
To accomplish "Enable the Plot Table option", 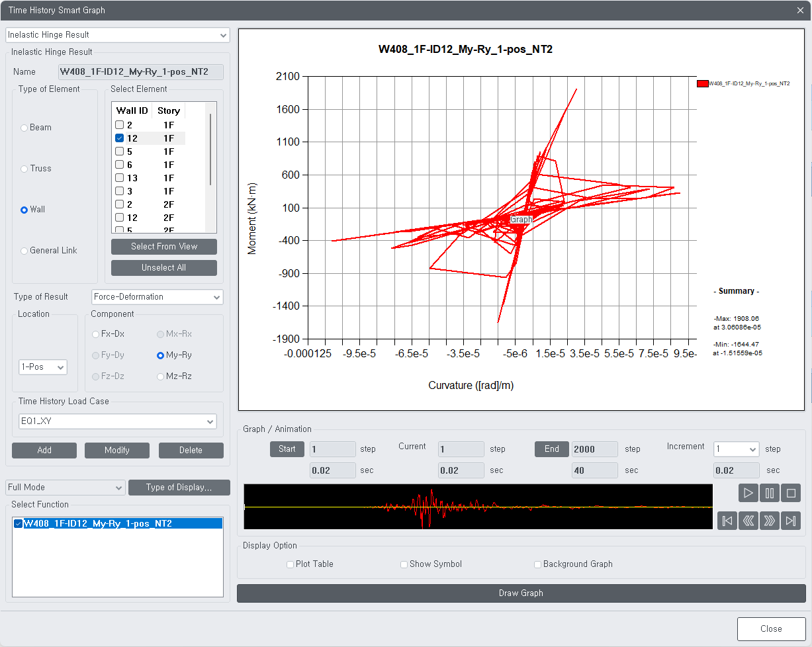I will click(290, 564).
